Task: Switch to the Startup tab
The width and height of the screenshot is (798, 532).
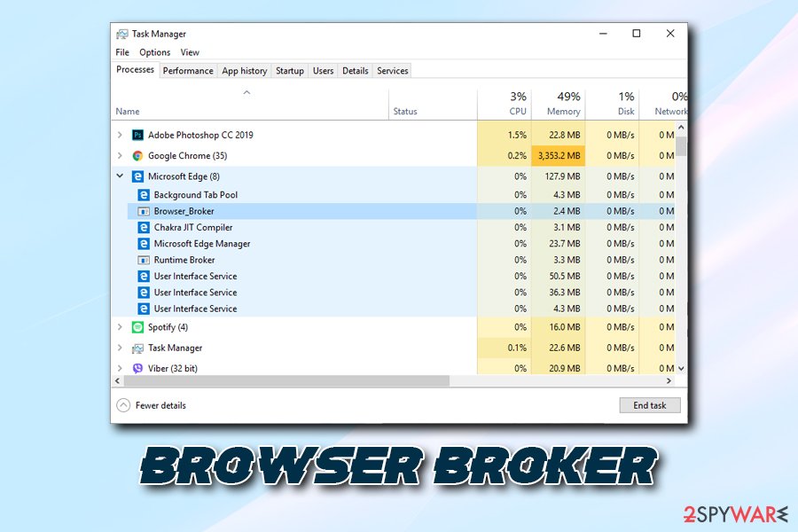Action: click(290, 71)
